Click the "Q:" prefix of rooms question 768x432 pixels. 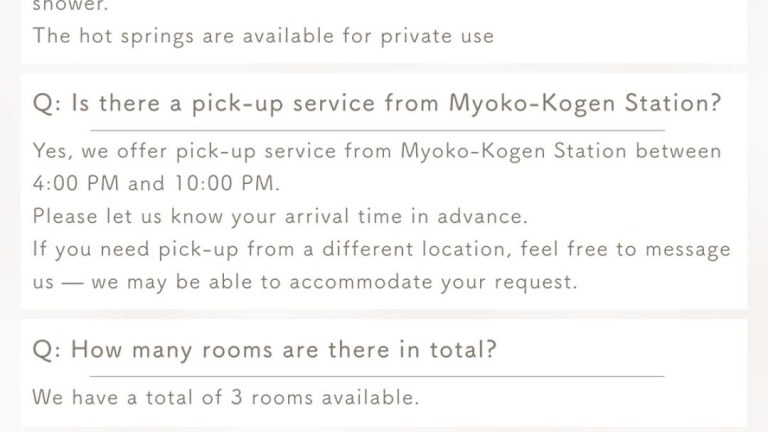click(46, 350)
